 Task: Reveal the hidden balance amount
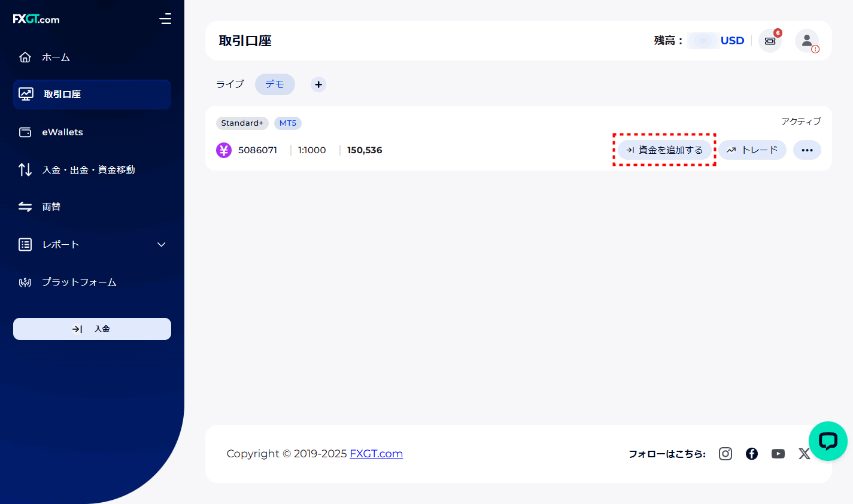coord(703,41)
